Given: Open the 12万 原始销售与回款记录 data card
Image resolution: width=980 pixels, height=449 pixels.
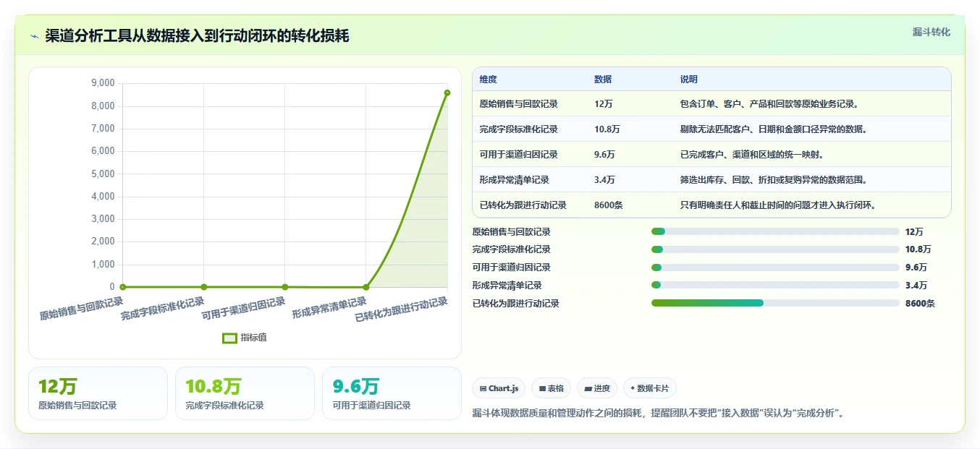Looking at the screenshot, I should (x=98, y=393).
